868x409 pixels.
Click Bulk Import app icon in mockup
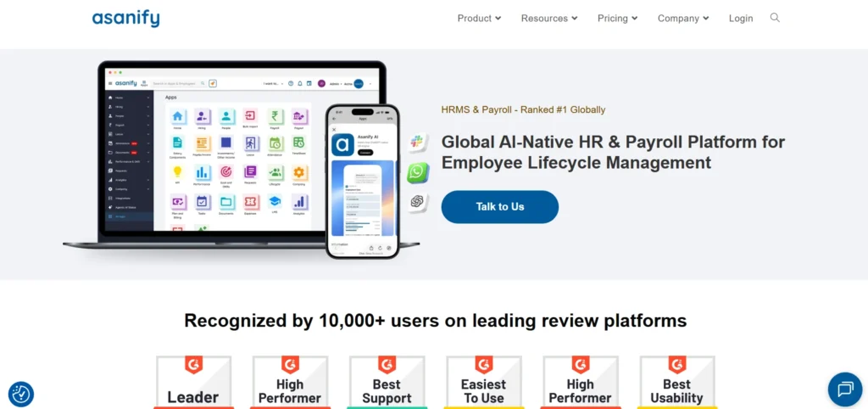250,116
